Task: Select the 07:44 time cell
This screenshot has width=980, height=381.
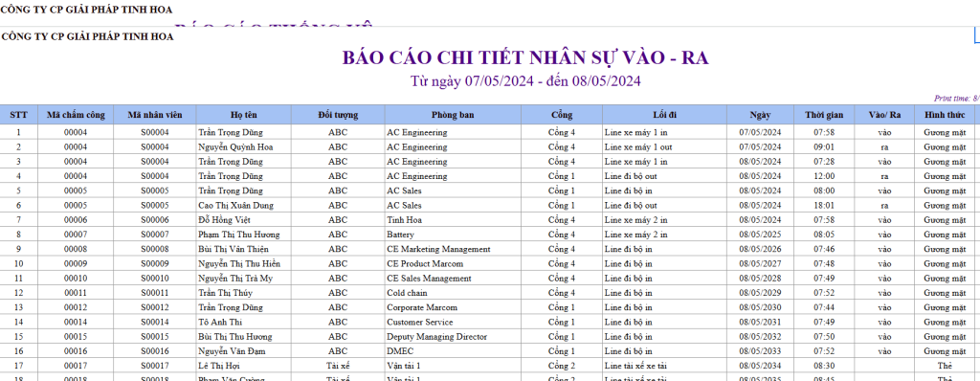Action: pyautogui.click(x=824, y=307)
